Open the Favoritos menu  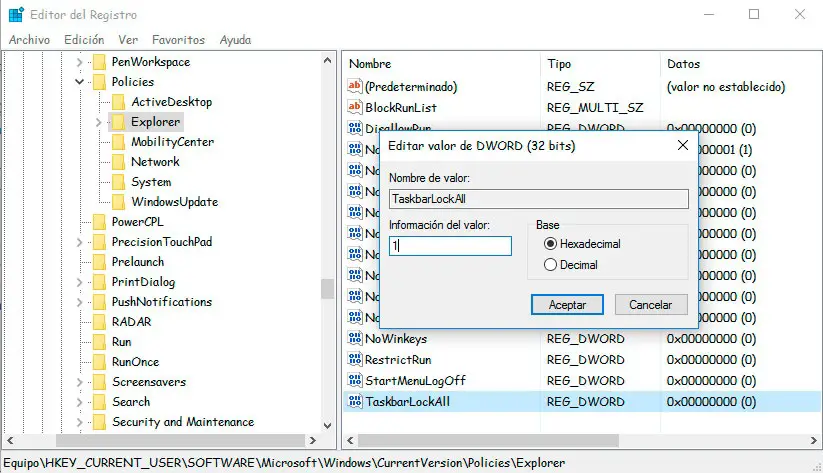pos(178,40)
